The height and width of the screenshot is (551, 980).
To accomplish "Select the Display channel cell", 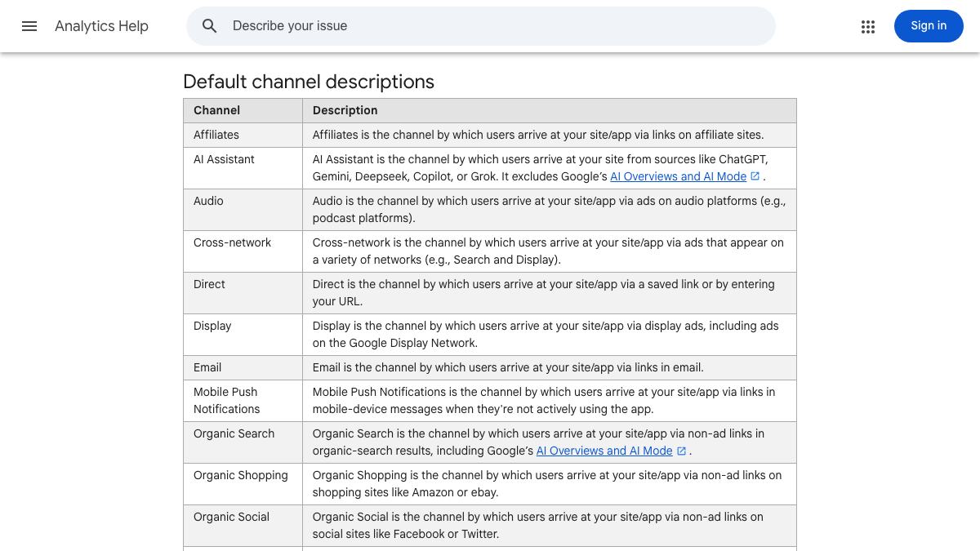I will click(x=243, y=335).
